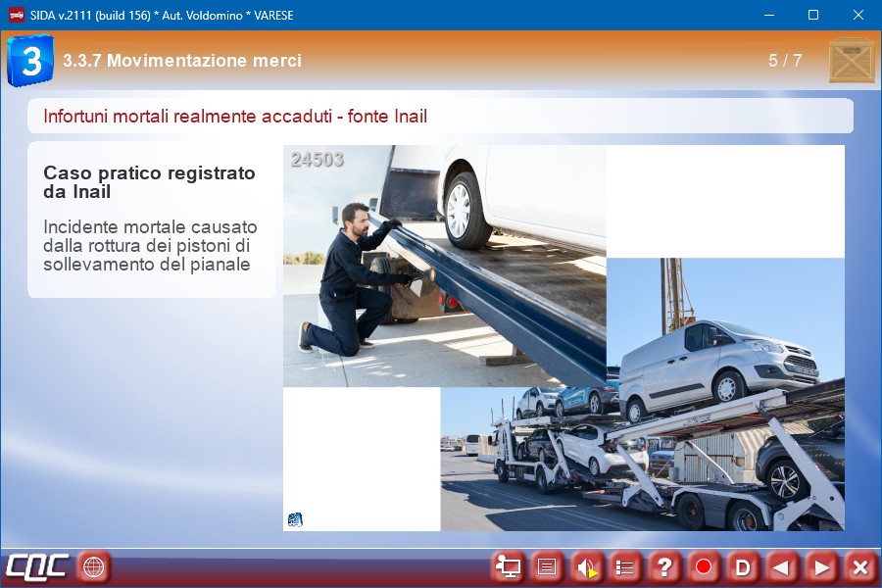Close the lesson with the X button

click(x=860, y=566)
